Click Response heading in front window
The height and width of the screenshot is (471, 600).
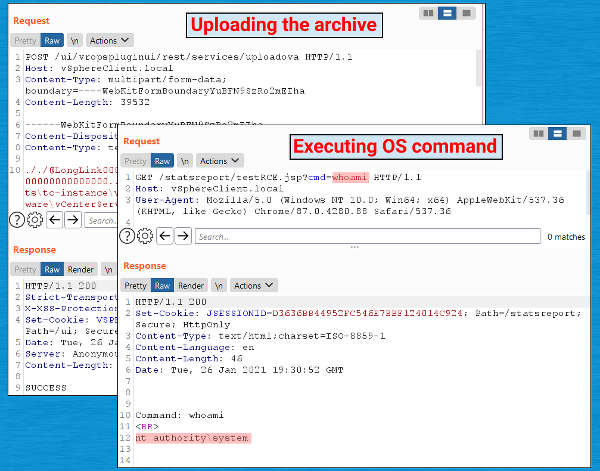pos(145,266)
